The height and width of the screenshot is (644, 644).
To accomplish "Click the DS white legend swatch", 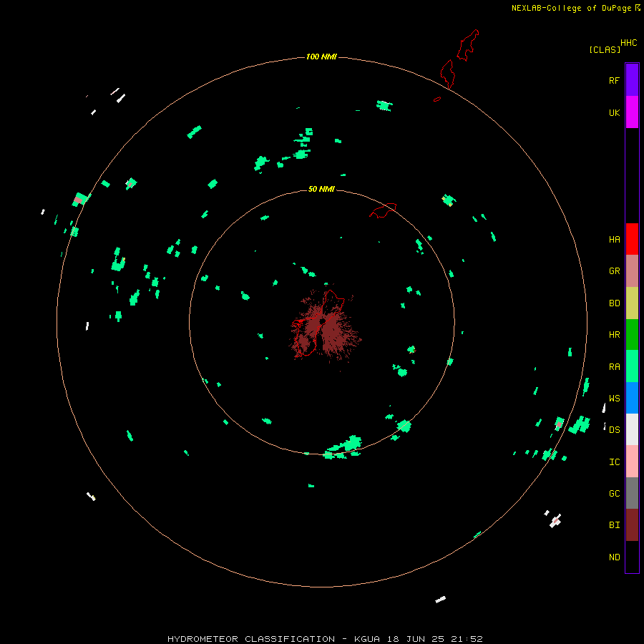I will coord(632,429).
